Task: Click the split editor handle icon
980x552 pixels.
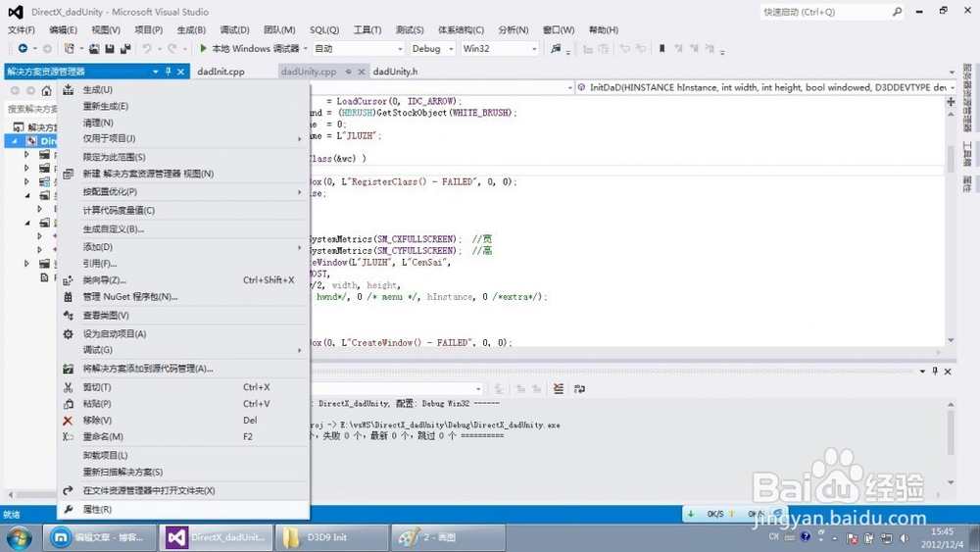Action: (x=951, y=101)
